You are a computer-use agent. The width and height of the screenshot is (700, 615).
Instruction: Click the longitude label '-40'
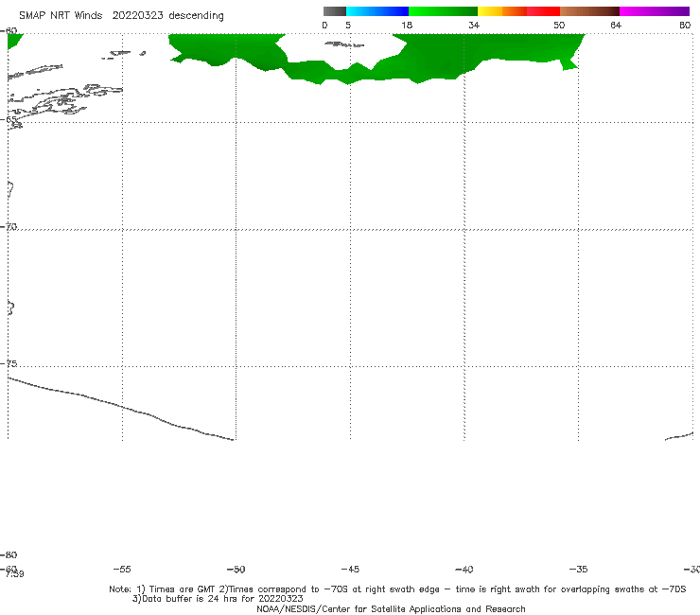coord(464,569)
